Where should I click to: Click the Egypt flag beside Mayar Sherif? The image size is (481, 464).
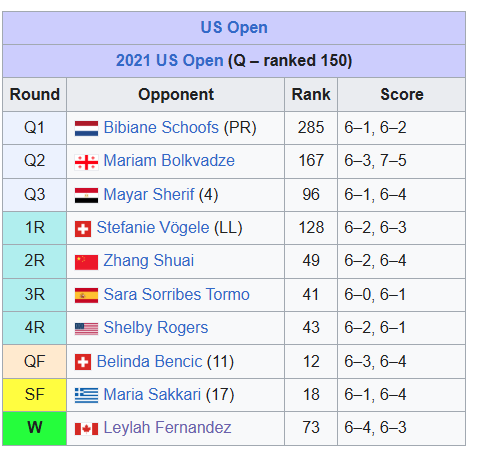pyautogui.click(x=86, y=196)
